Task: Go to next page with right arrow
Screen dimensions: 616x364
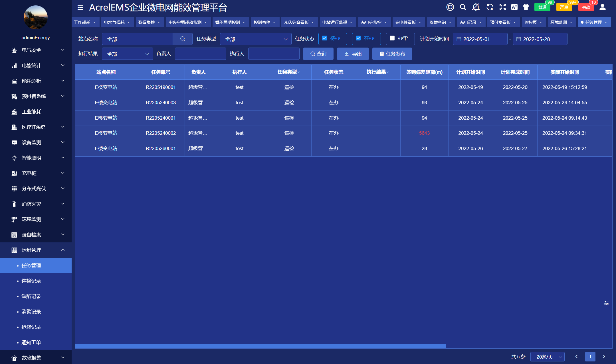Action: 604,357
